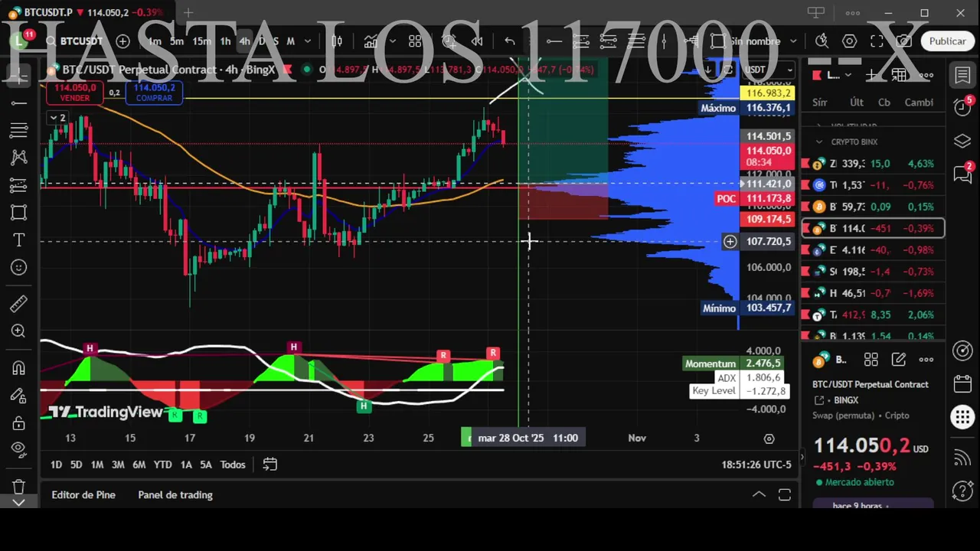Open chart time axis settings gear
Viewport: 980px width, 551px height.
click(769, 439)
